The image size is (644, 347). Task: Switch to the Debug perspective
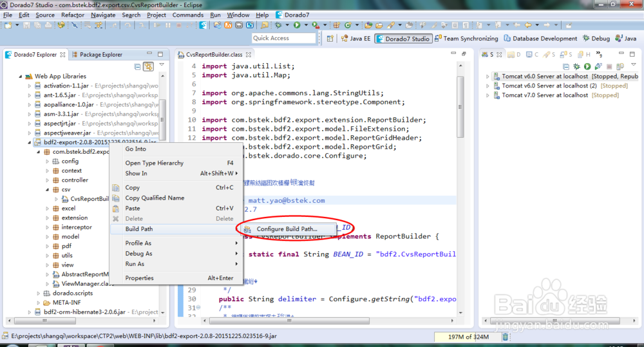click(596, 38)
